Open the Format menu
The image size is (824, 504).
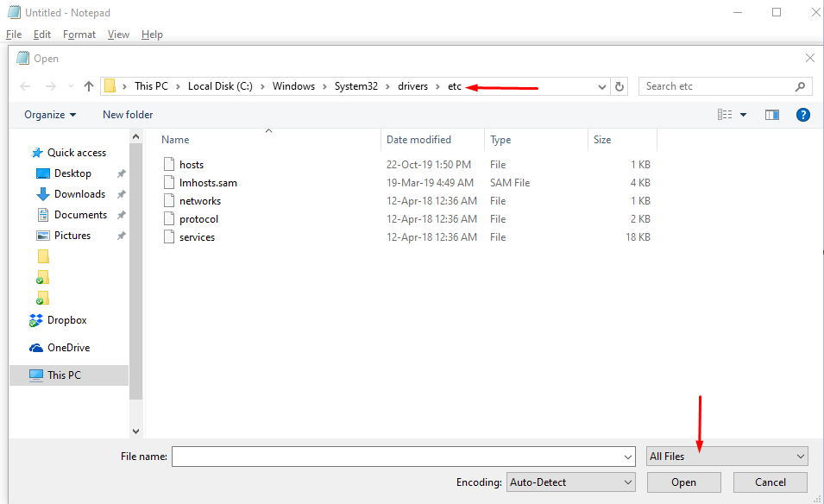point(79,35)
